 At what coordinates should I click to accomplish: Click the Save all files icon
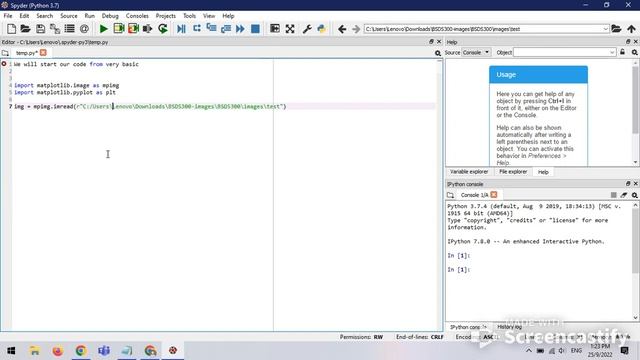pyautogui.click(x=55, y=29)
